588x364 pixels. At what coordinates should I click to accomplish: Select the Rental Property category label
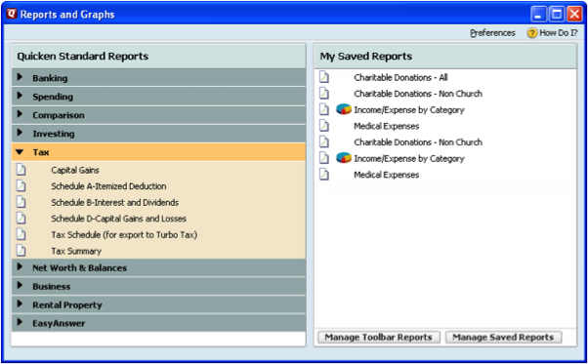coord(67,305)
